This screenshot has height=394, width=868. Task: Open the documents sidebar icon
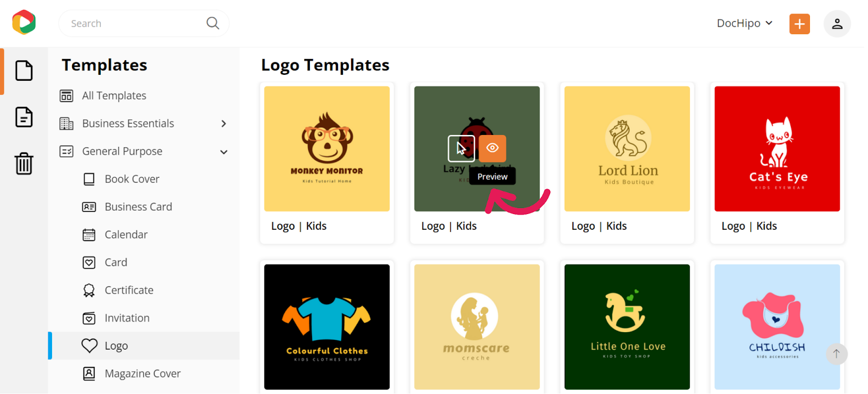pyautogui.click(x=24, y=117)
